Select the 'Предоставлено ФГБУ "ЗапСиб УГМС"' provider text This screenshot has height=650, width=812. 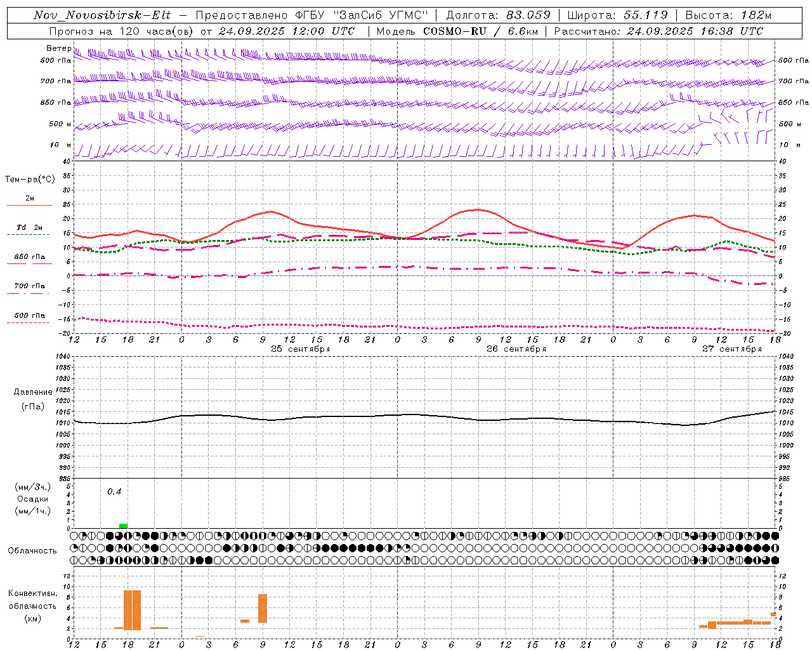(312, 15)
